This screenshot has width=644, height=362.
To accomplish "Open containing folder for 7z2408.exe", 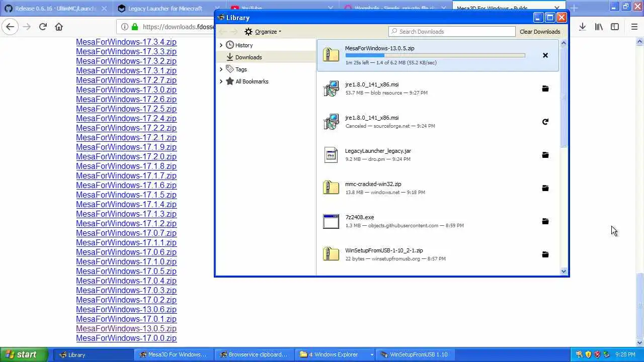I will 545,221.
